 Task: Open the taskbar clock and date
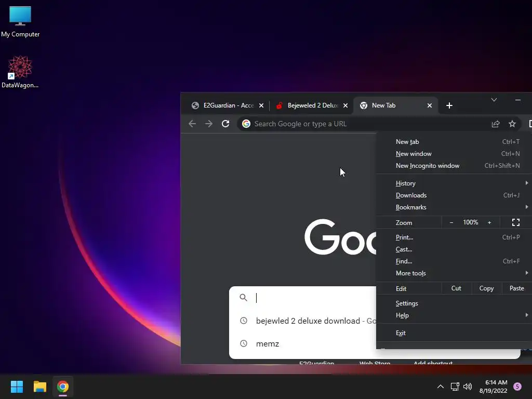point(494,387)
